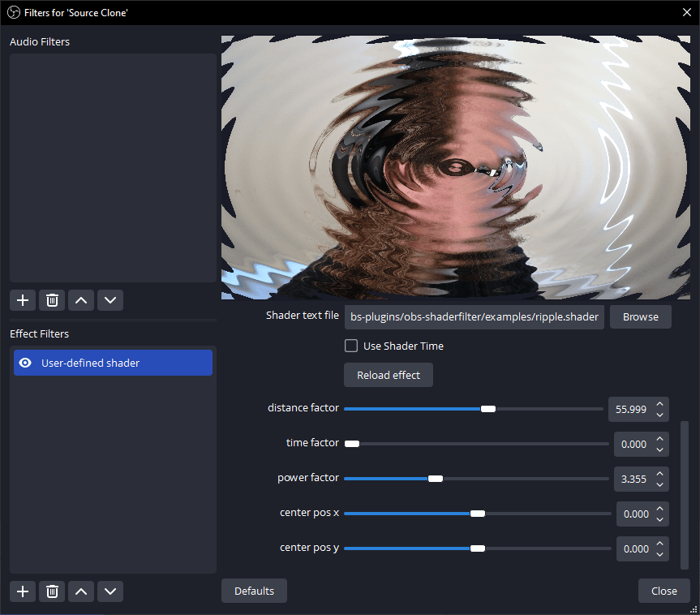Reset settings with Defaults button
Image resolution: width=700 pixels, height=615 pixels.
(254, 591)
